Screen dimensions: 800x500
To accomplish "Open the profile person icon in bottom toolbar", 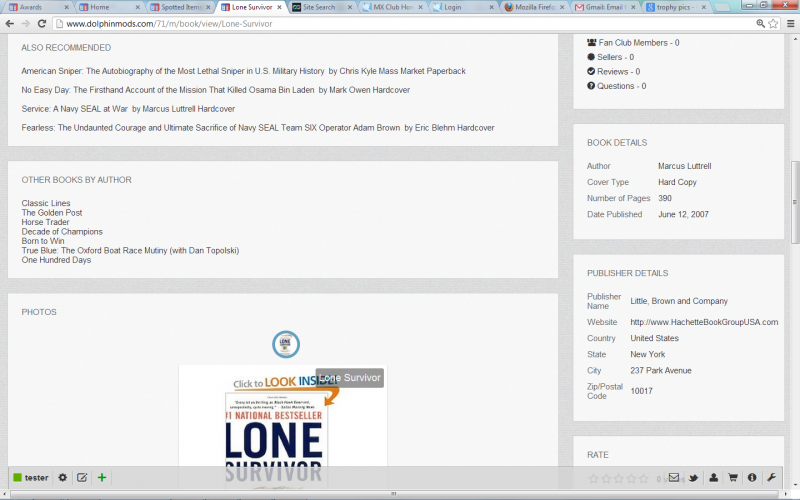I will (x=713, y=478).
